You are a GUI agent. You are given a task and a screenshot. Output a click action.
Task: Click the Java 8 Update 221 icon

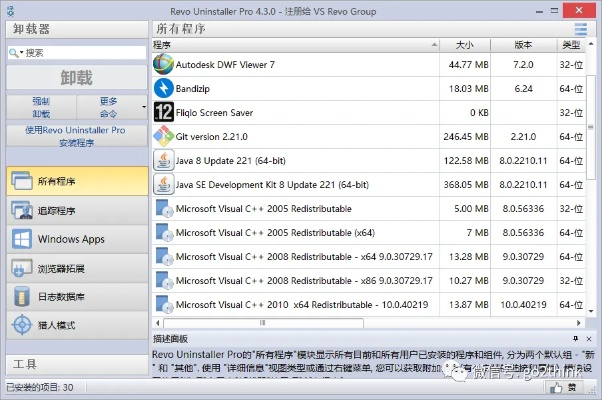coord(163,160)
